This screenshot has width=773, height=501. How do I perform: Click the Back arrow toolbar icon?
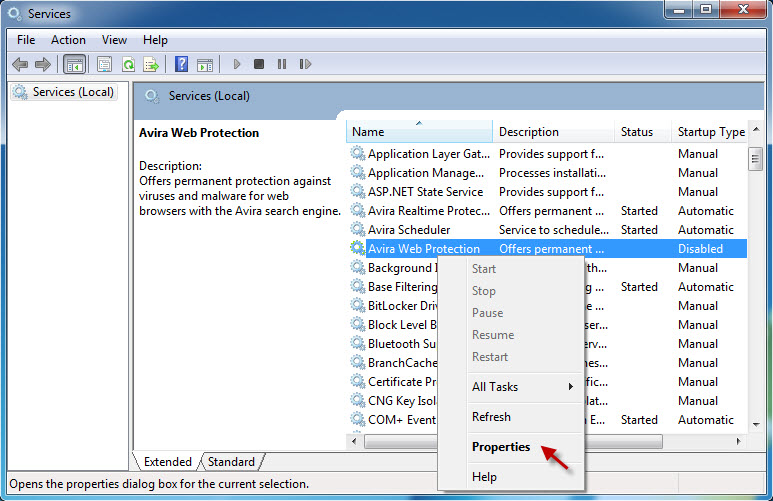point(20,64)
